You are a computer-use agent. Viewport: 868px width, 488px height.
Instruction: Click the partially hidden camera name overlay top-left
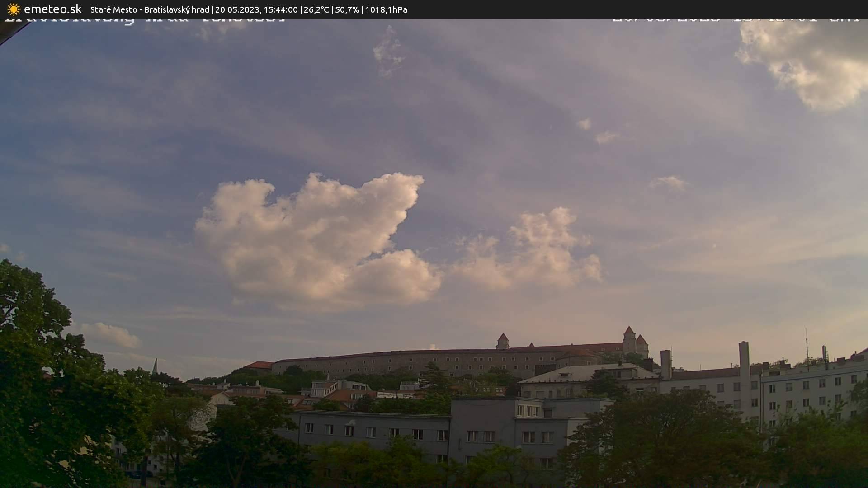145,20
